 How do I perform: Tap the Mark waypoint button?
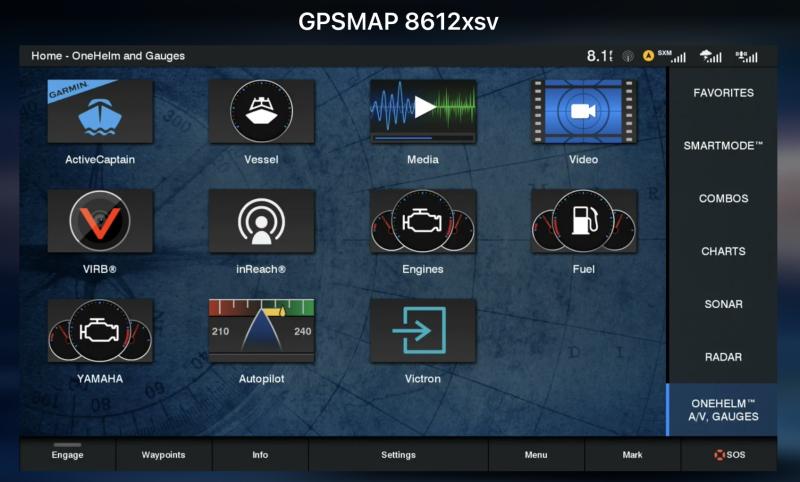pyautogui.click(x=632, y=455)
